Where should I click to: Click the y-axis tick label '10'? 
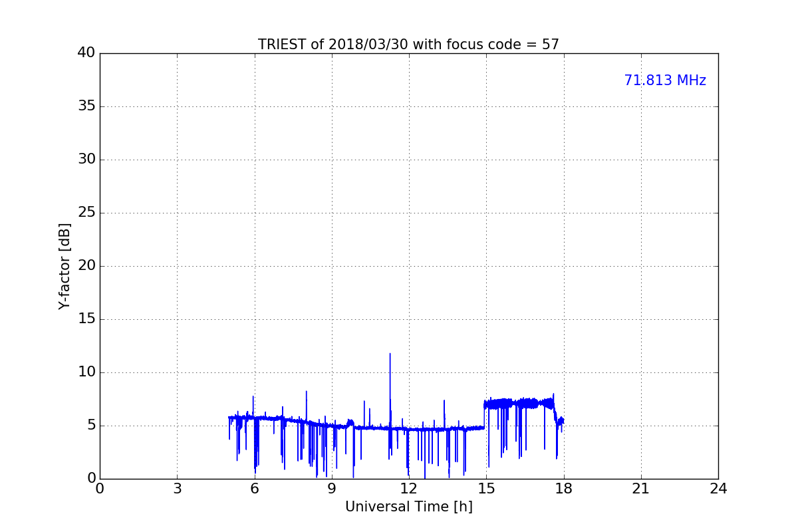point(86,372)
